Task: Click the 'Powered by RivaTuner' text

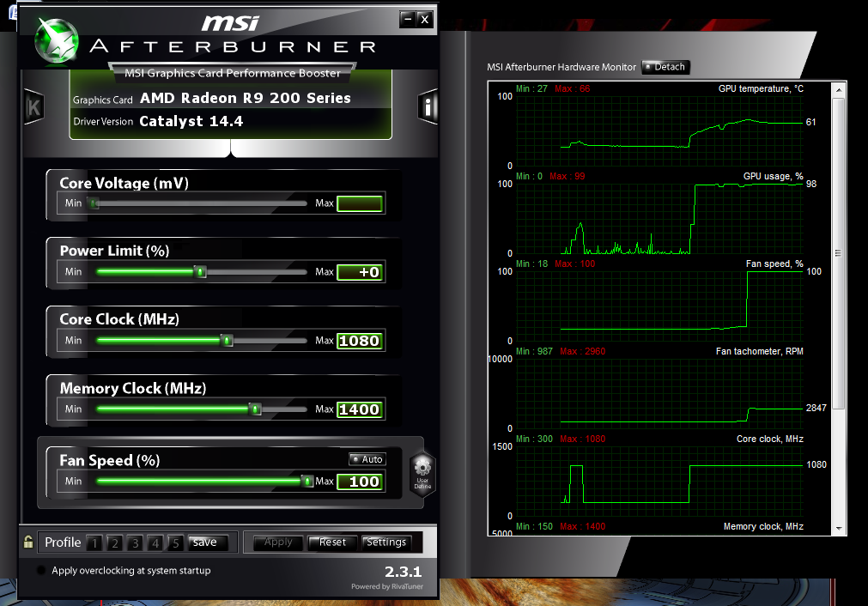Action: (387, 586)
